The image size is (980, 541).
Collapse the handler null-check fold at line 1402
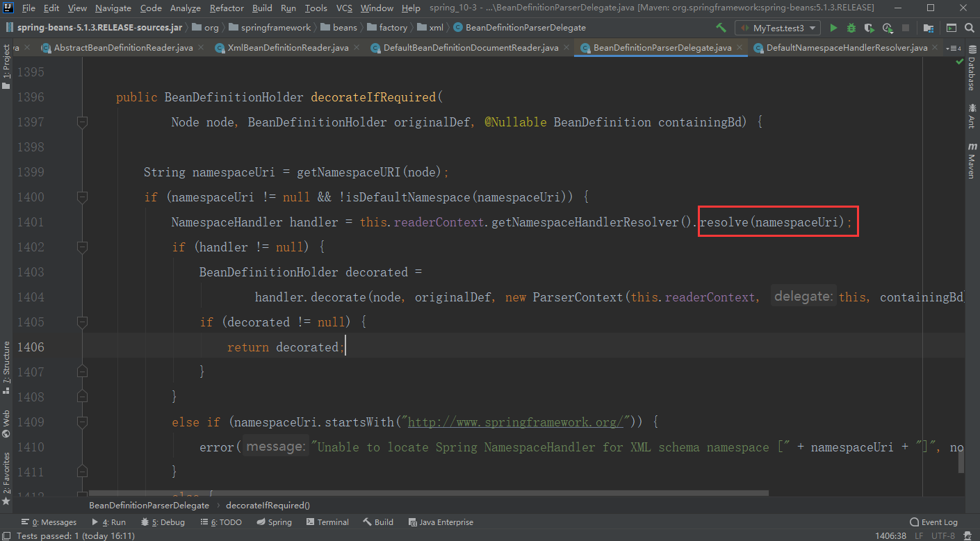[83, 247]
